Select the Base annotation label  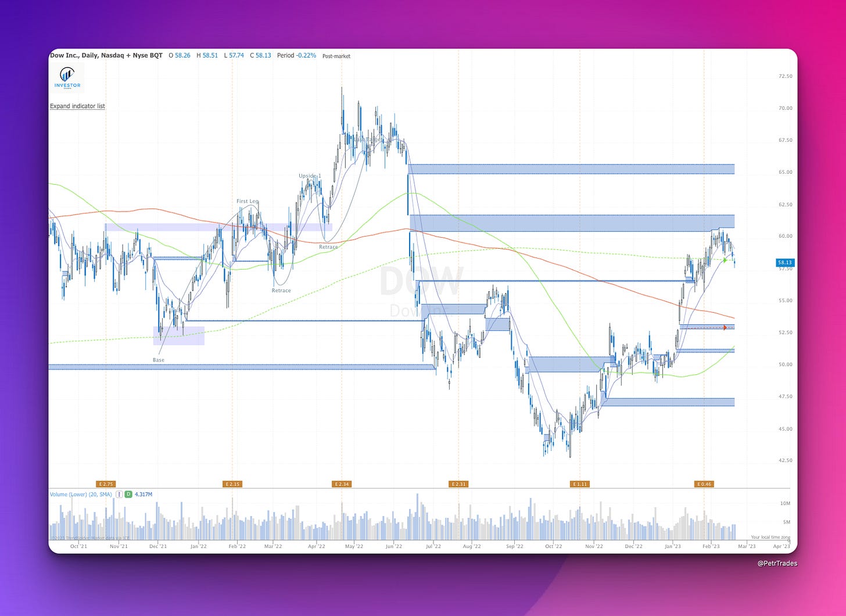pyautogui.click(x=159, y=360)
